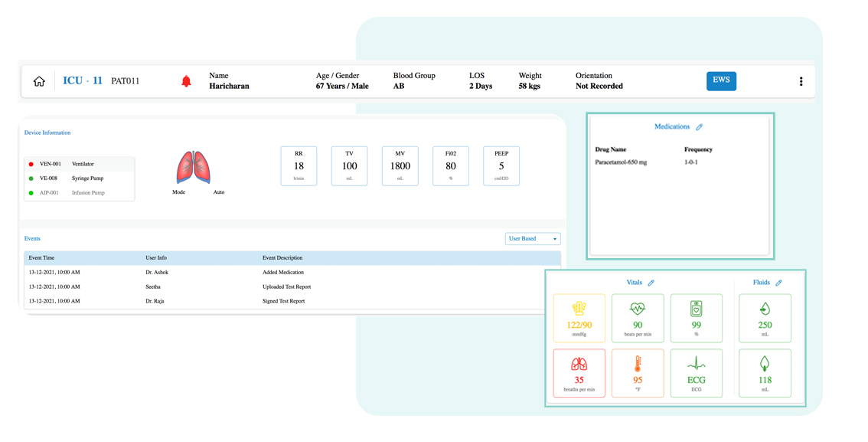This screenshot has width=868, height=442.
Task: Click the User Info column header
Action: click(x=156, y=258)
